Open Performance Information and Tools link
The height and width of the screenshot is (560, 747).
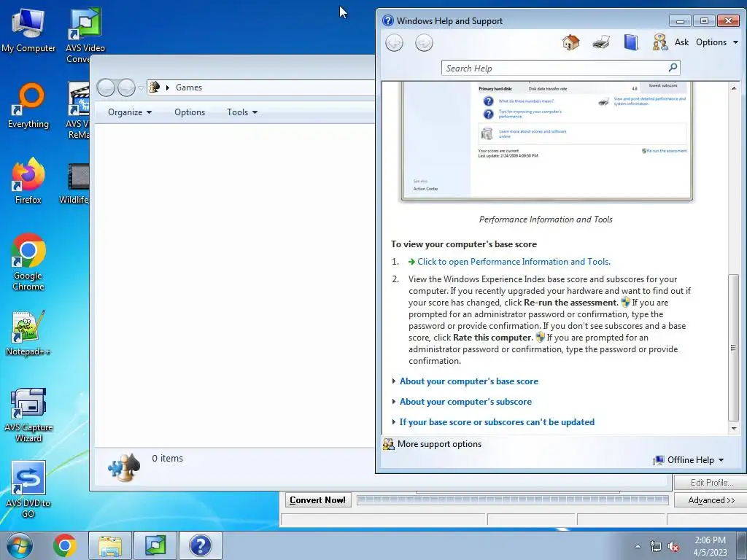[514, 262]
